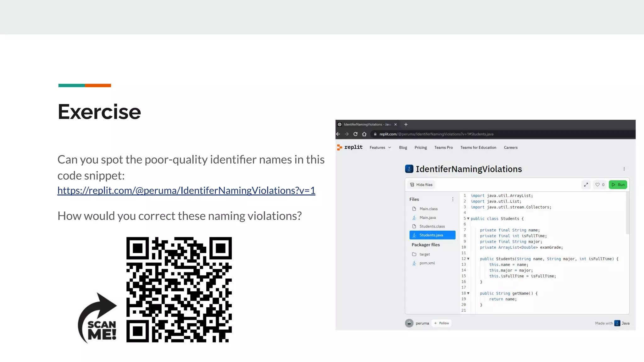Like the repl with heart button
The width and height of the screenshot is (644, 362).
click(x=600, y=185)
